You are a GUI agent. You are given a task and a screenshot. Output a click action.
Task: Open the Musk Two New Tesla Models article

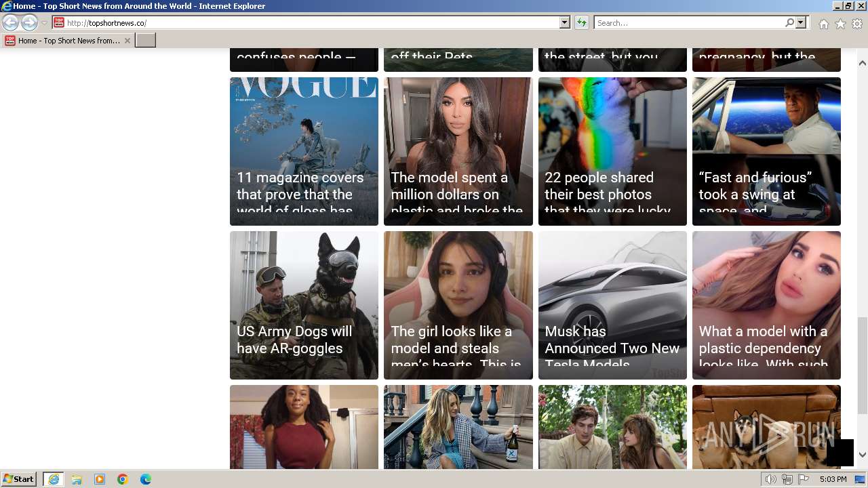click(x=612, y=305)
